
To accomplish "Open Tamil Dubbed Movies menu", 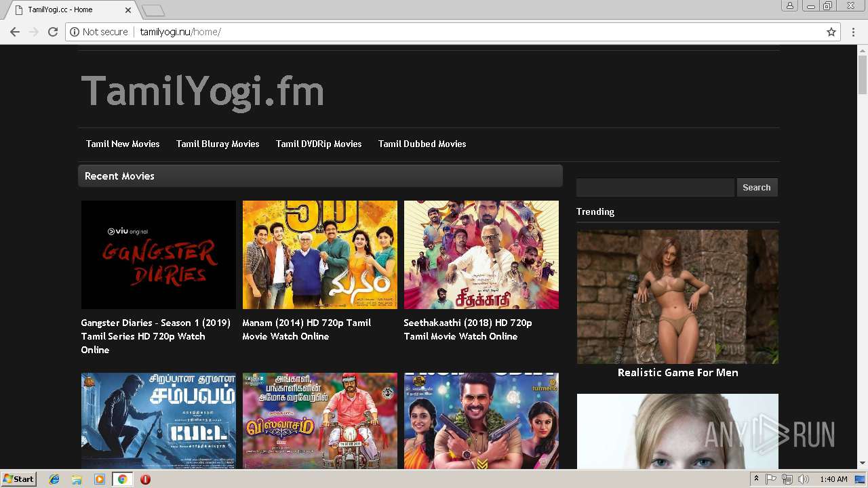I will point(422,144).
